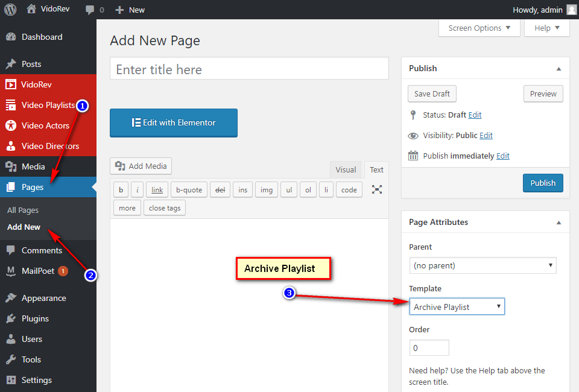Image resolution: width=579 pixels, height=392 pixels.
Task: Open the Video Directors section
Action: (50, 146)
